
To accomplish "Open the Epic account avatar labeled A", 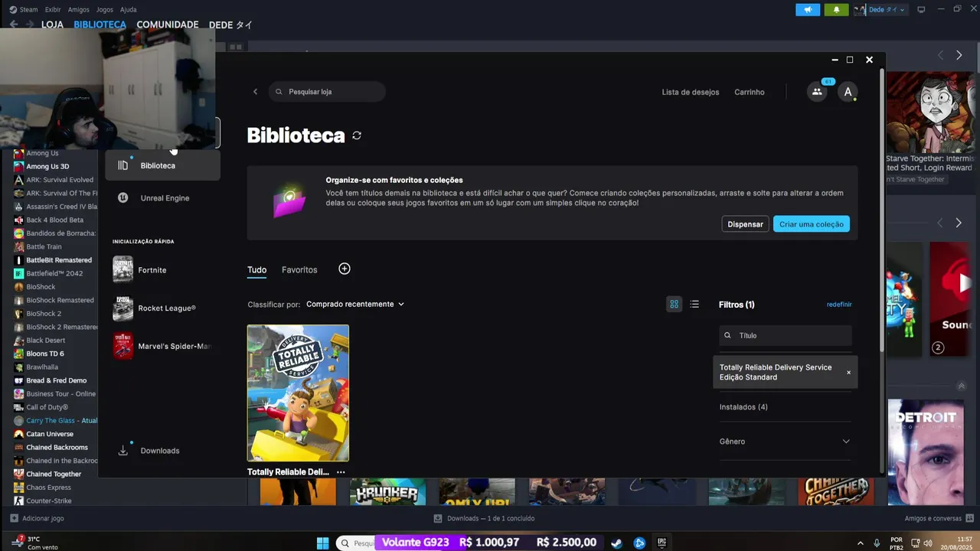I will 848,92.
